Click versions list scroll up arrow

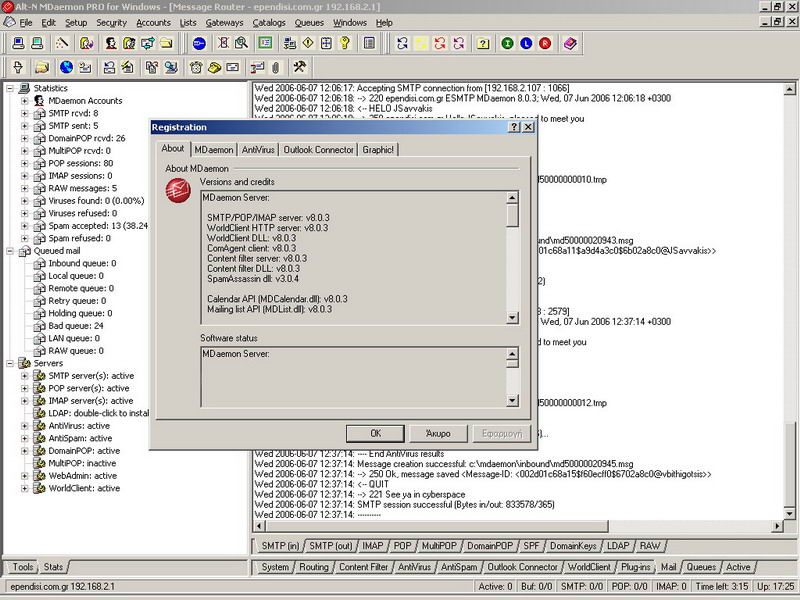point(513,197)
